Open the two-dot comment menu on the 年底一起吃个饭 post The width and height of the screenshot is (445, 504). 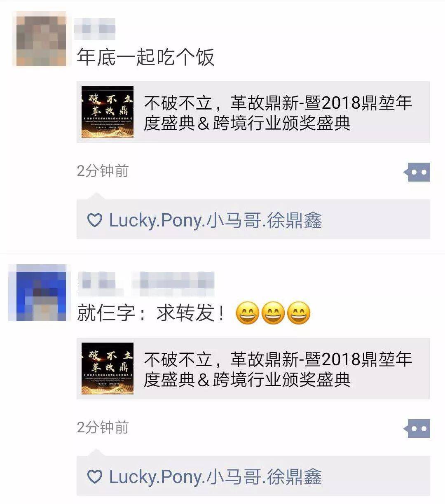[417, 172]
